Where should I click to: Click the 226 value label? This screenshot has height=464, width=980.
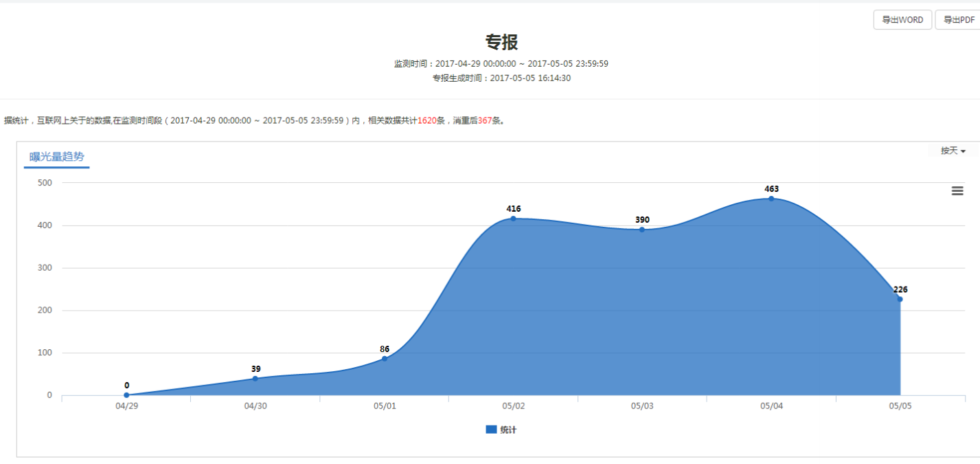pos(900,289)
